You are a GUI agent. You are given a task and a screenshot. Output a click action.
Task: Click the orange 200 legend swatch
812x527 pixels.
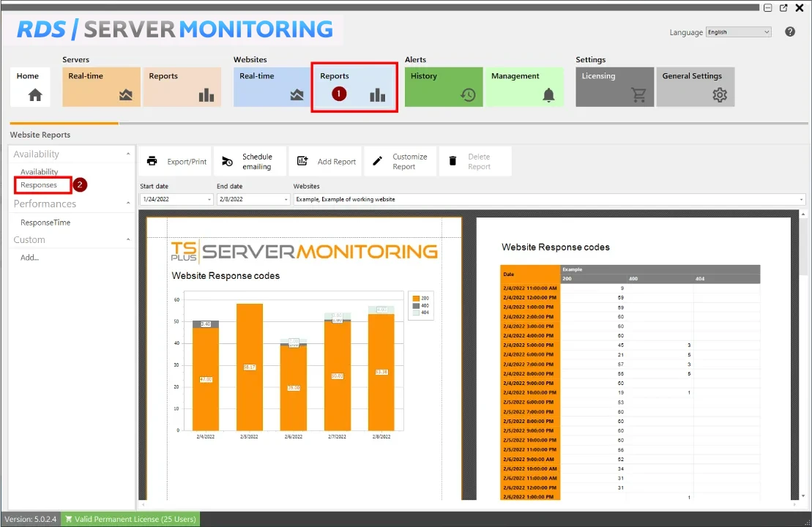click(415, 299)
